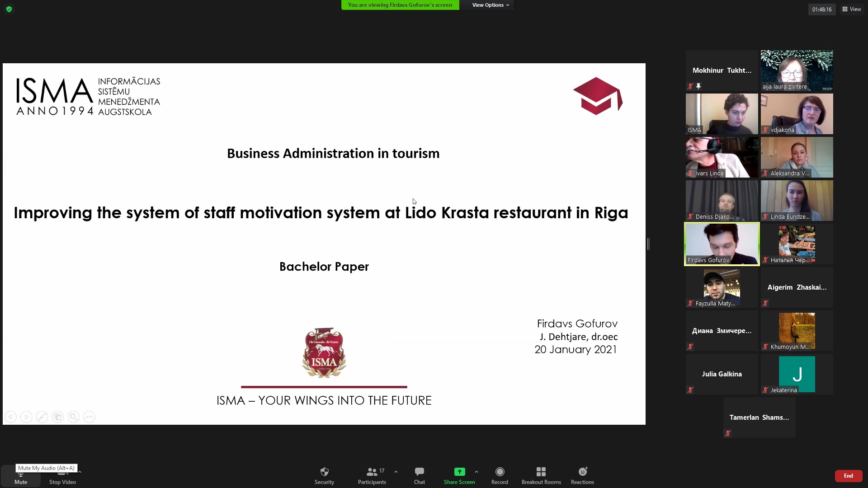Click the ISMA crest logo on slide
The width and height of the screenshot is (868, 488).
pyautogui.click(x=324, y=352)
